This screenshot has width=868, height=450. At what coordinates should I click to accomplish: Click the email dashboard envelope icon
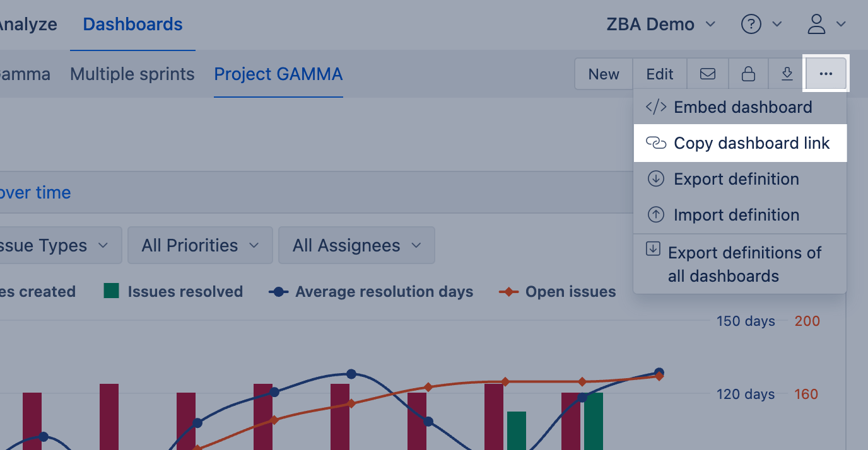coord(708,74)
